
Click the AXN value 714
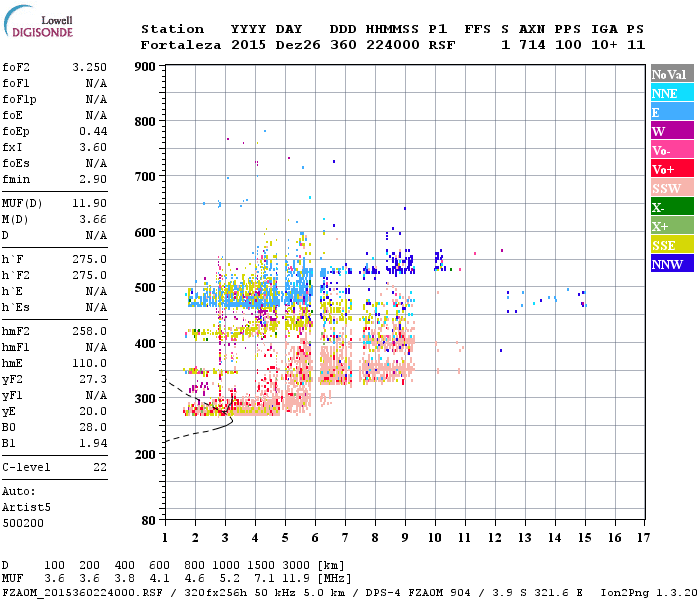tap(532, 46)
